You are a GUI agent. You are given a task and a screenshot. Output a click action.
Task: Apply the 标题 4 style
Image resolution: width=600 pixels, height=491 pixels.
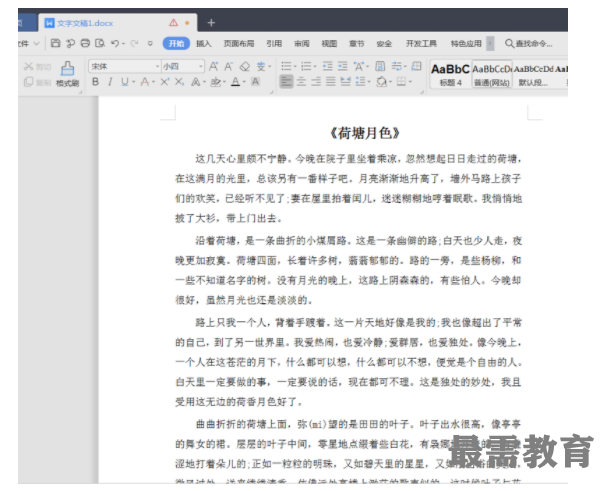coord(450,74)
